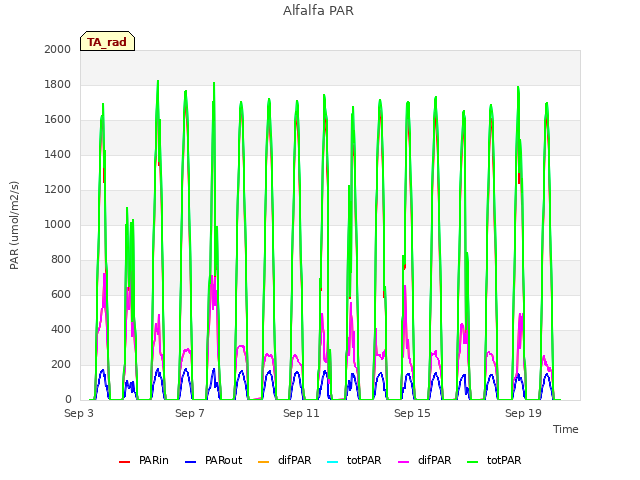Viewport: 640px width, 480px height.
Task: Click the 600 y-axis tick label
Action: (x=61, y=294)
